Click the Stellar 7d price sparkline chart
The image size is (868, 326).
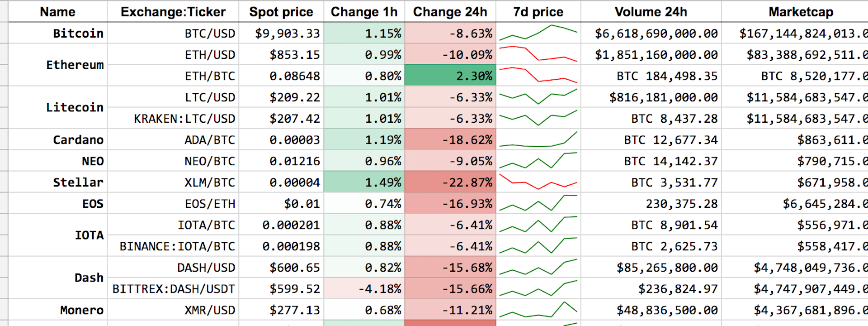[538, 182]
